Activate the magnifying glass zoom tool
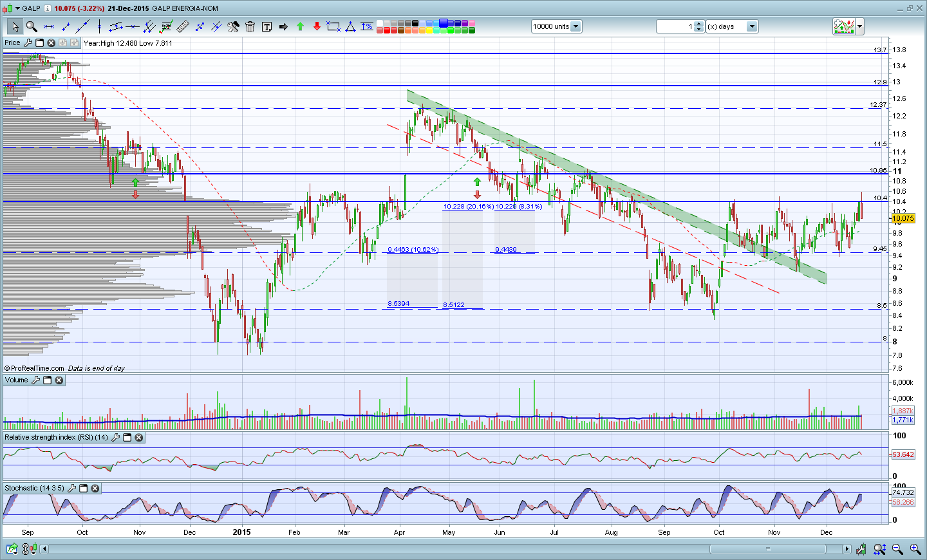The image size is (927, 560). (32, 26)
